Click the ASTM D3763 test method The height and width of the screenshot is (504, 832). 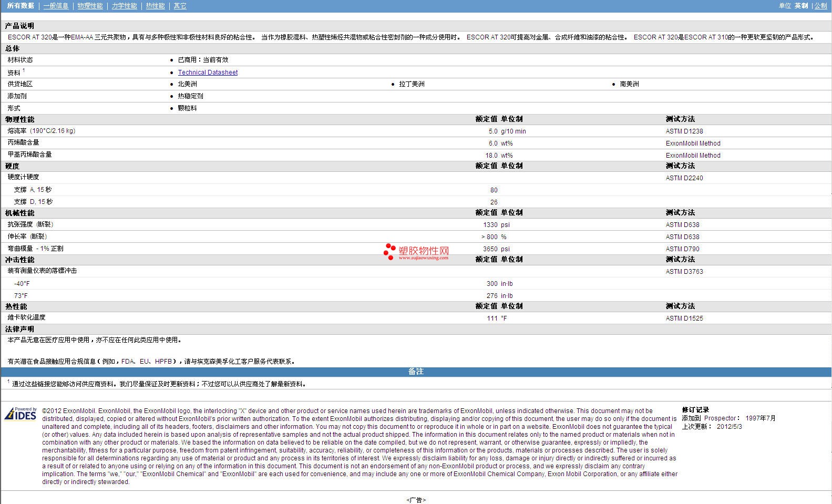(684, 272)
